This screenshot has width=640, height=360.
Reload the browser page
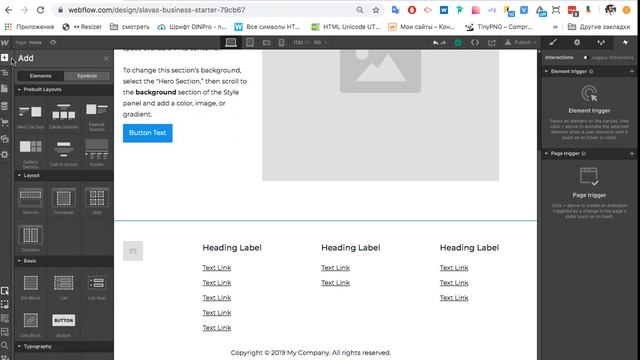[40, 10]
